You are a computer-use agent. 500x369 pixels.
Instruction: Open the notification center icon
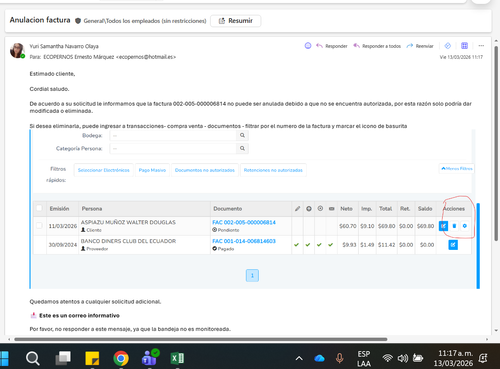tap(483, 359)
